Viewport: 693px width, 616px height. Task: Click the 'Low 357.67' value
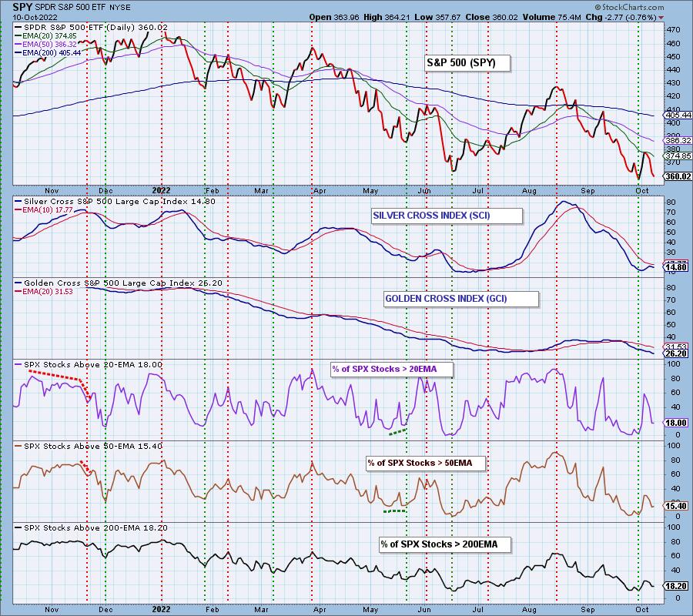(437, 17)
